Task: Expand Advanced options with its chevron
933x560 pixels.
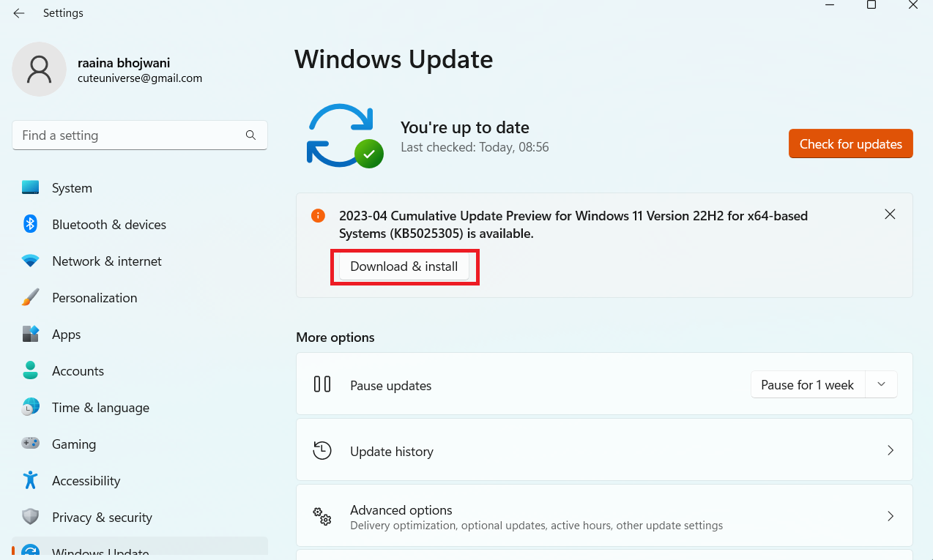Action: (x=891, y=516)
